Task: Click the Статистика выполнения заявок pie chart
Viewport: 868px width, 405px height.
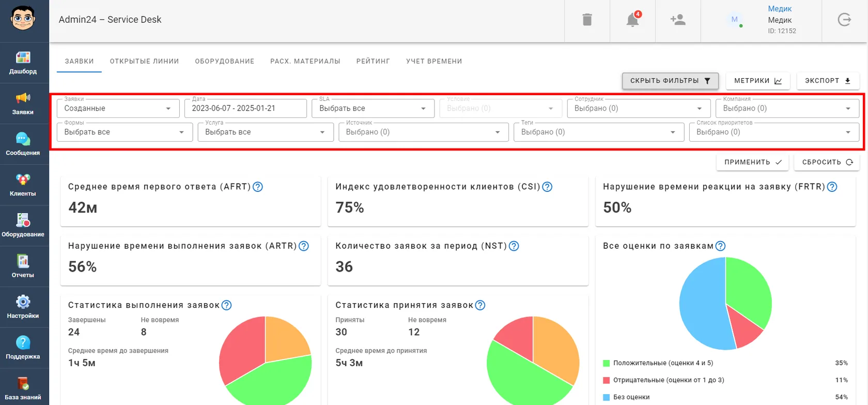Action: point(265,361)
